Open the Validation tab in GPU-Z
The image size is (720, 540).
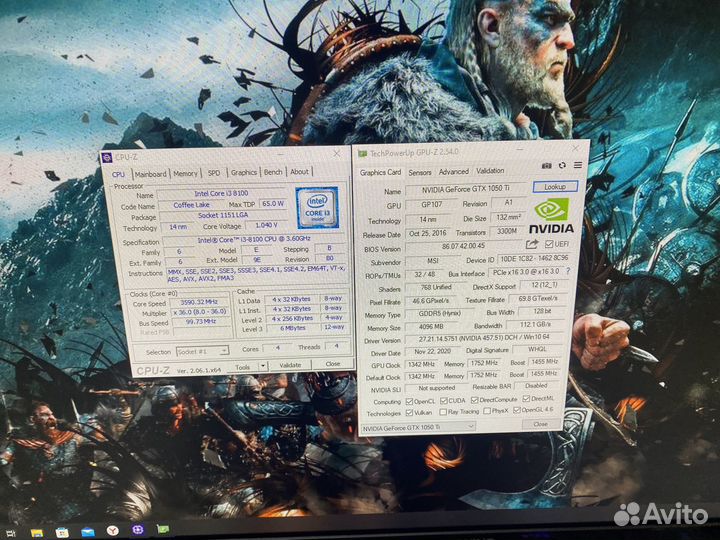(490, 170)
